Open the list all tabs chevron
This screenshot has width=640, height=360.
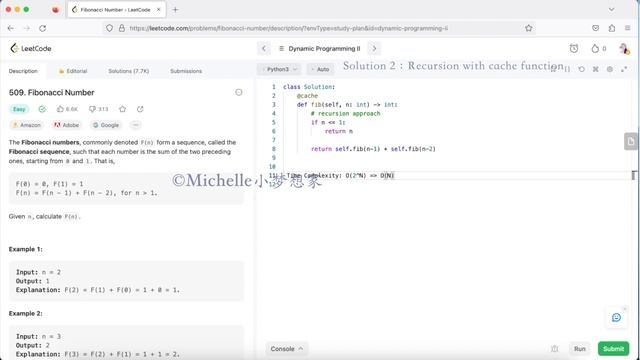click(x=611, y=9)
